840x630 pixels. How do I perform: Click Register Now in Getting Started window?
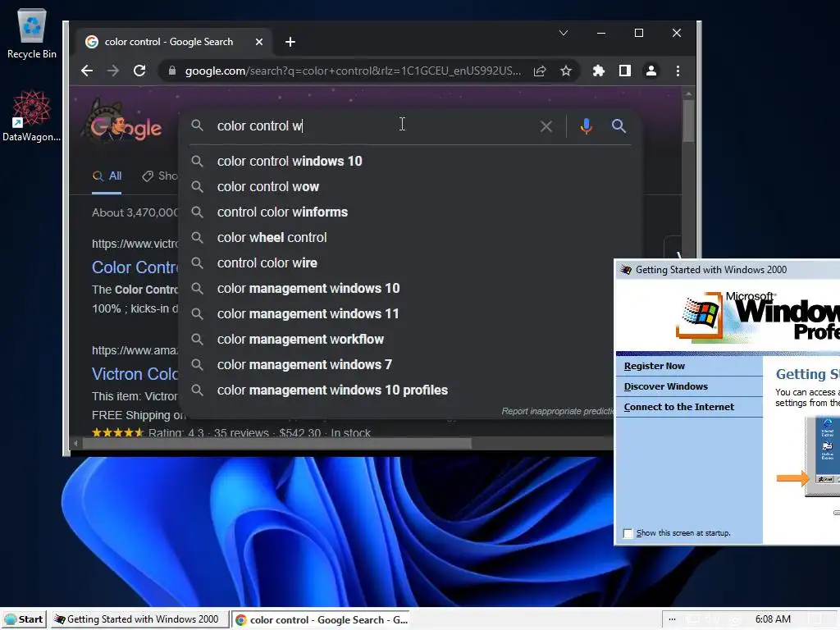click(654, 366)
